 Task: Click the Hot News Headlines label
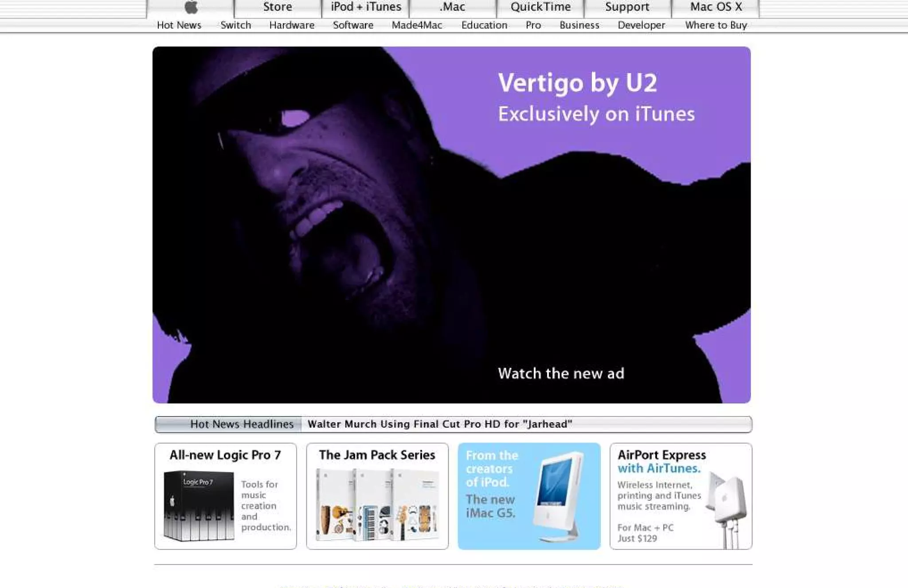pyautogui.click(x=242, y=424)
